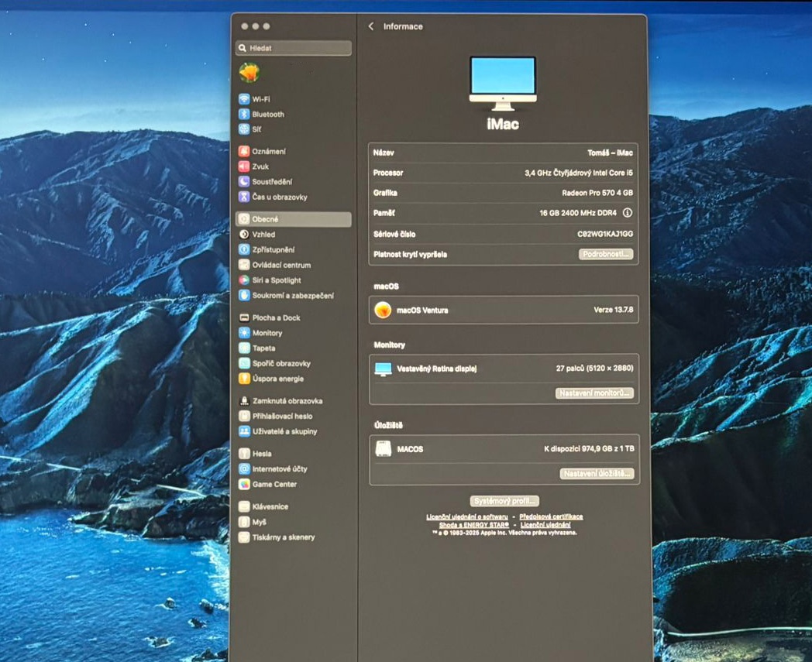812x662 pixels.
Task: Click the macOS Ventura logo icon
Action: [383, 310]
